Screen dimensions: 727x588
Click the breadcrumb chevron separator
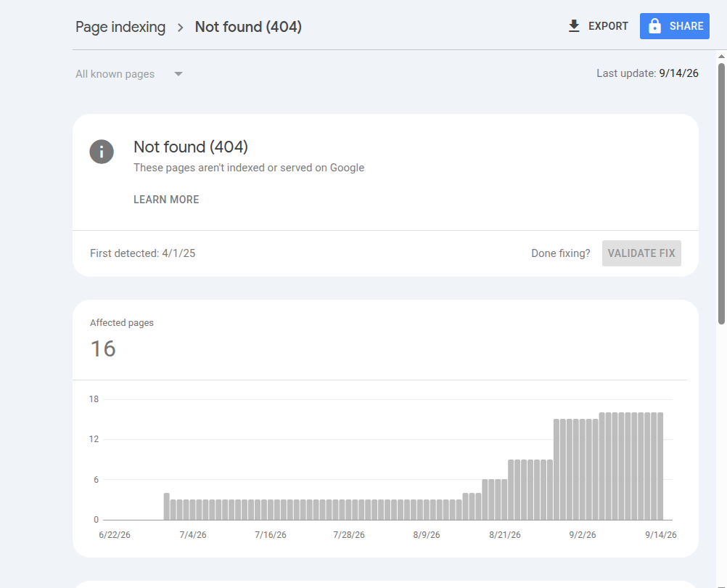pos(181,28)
